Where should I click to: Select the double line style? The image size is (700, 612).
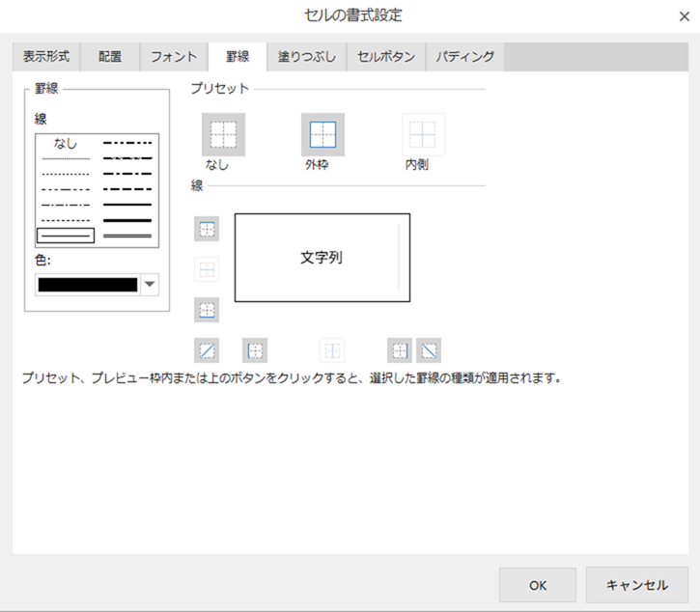tap(127, 236)
